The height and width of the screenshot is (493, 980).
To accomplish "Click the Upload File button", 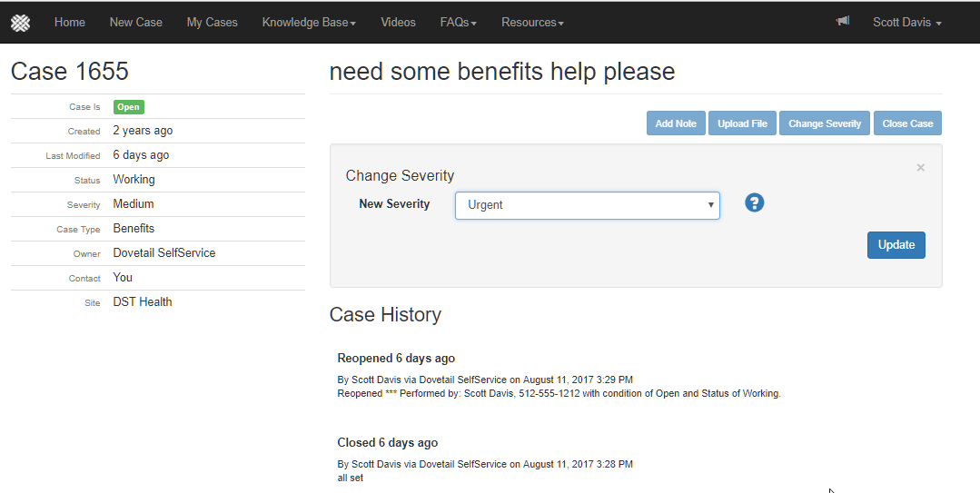I will [742, 123].
